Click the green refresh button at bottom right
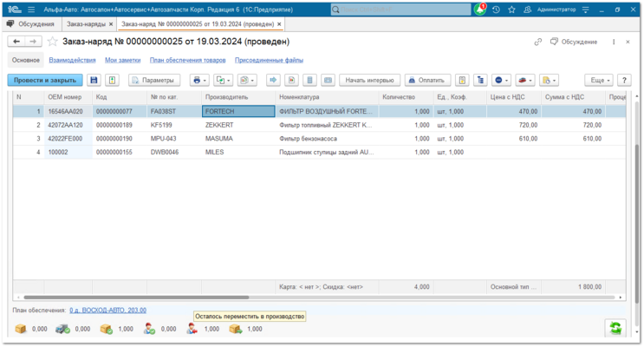This screenshot has width=644, height=347. coord(615,329)
